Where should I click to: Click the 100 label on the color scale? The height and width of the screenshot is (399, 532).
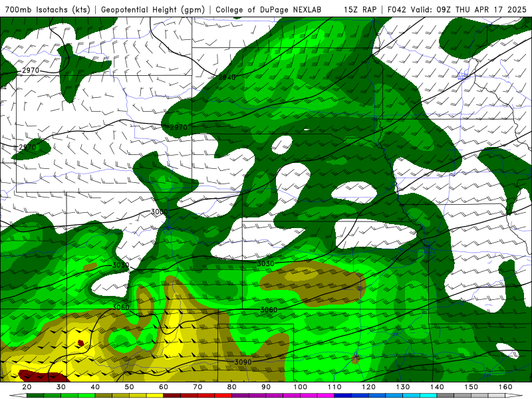tap(301, 387)
